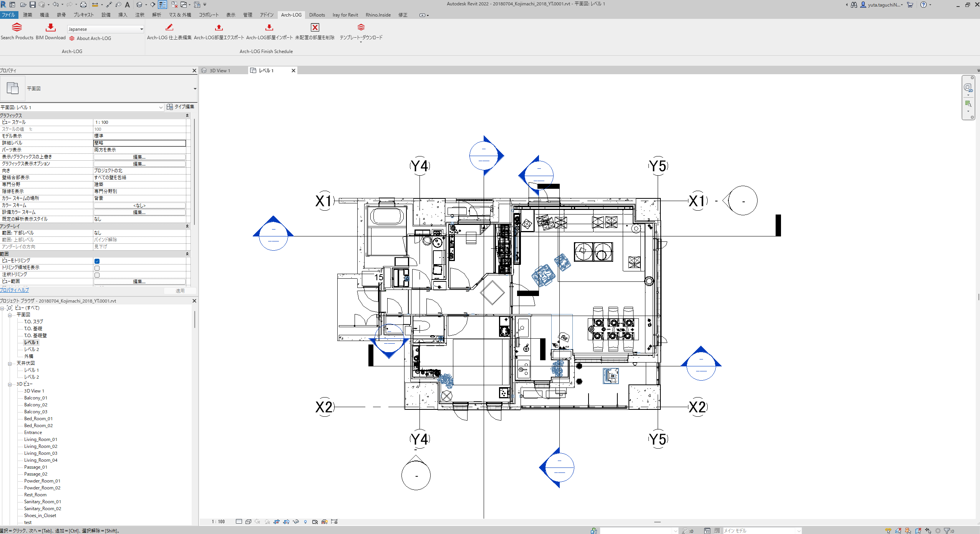
Task: Click the Print icon in quick access toolbar
Action: tap(83, 5)
